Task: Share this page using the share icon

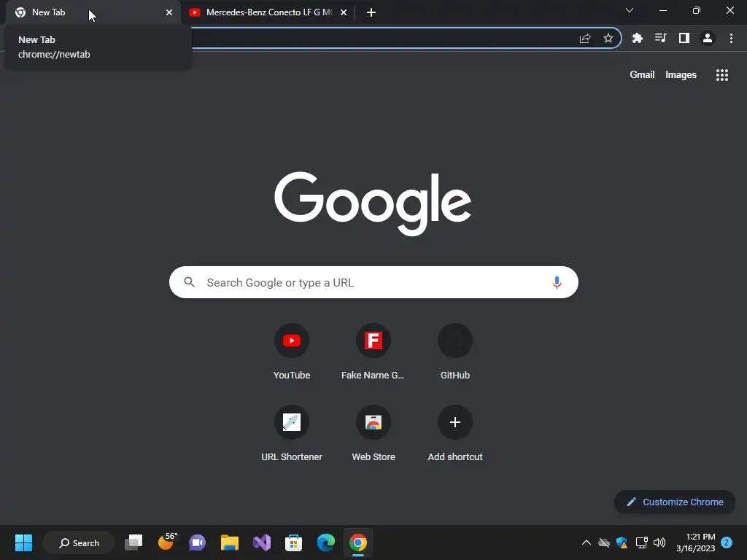Action: tap(585, 38)
